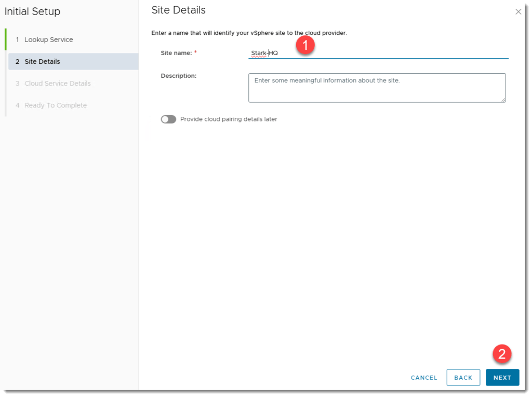Click the red required asterisk by Site name

195,53
